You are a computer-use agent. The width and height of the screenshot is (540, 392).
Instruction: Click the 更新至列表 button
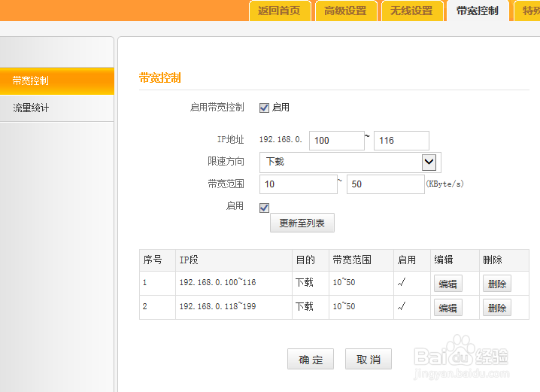(x=302, y=223)
